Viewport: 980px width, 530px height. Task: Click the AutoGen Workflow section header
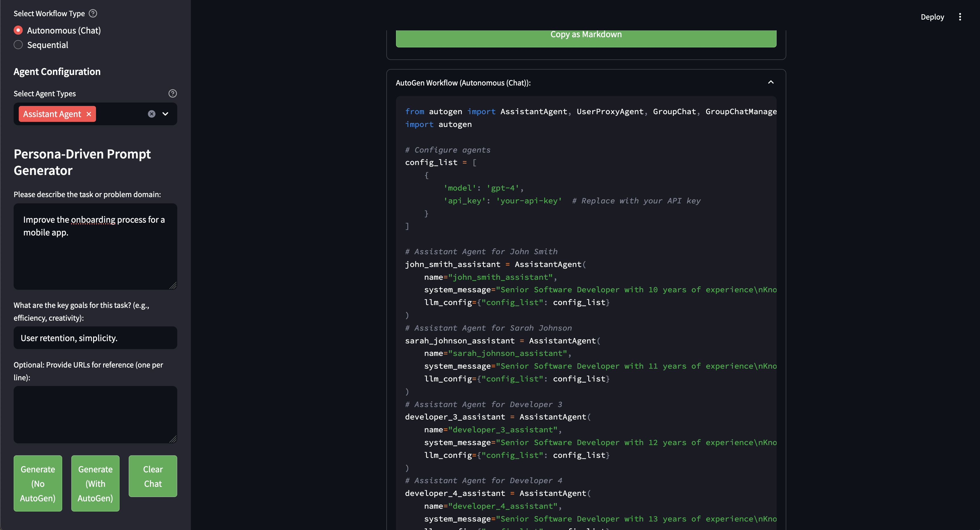point(463,83)
